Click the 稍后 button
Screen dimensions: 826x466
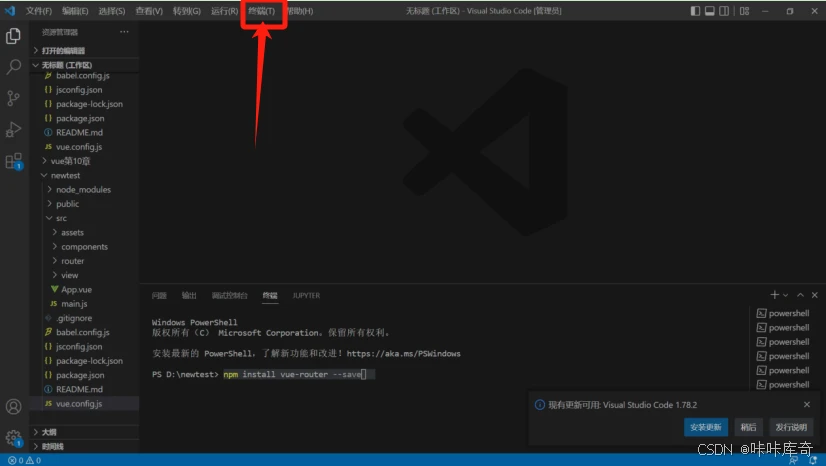pyautogui.click(x=748, y=427)
